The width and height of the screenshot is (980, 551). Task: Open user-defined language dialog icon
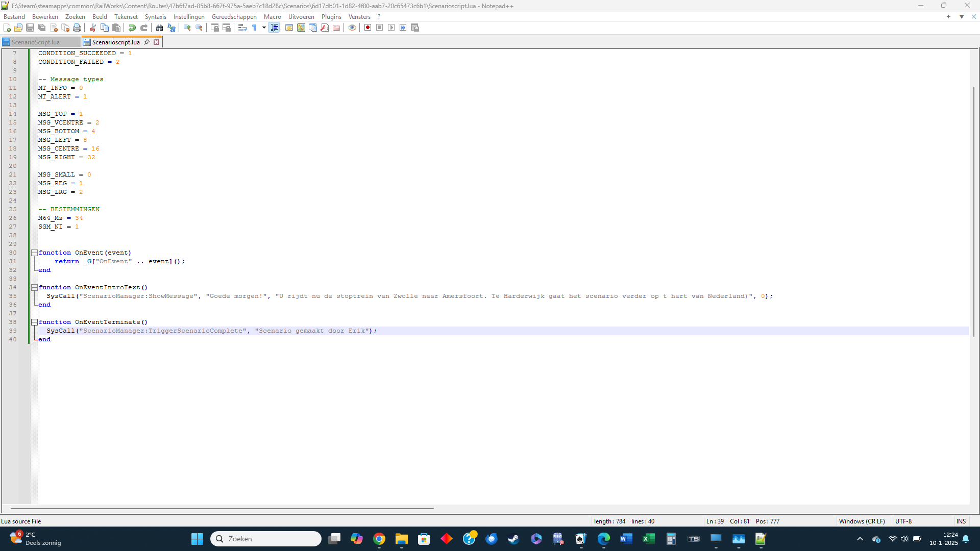289,28
